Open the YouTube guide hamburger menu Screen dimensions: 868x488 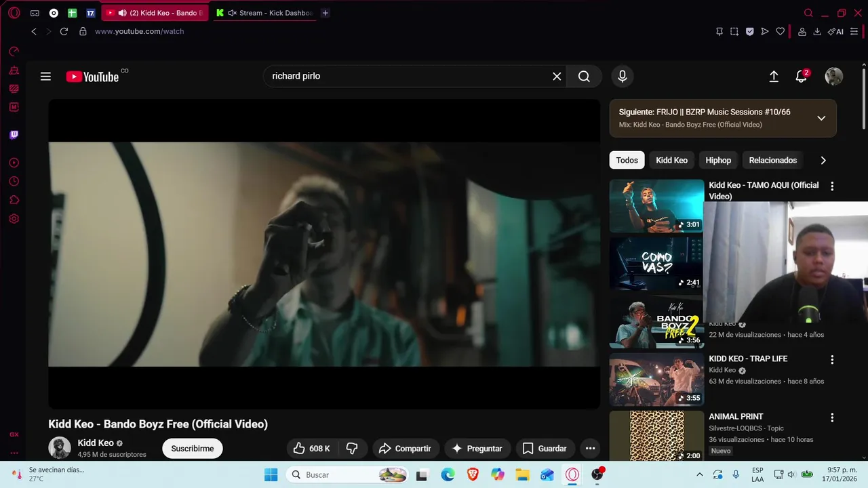(45, 77)
